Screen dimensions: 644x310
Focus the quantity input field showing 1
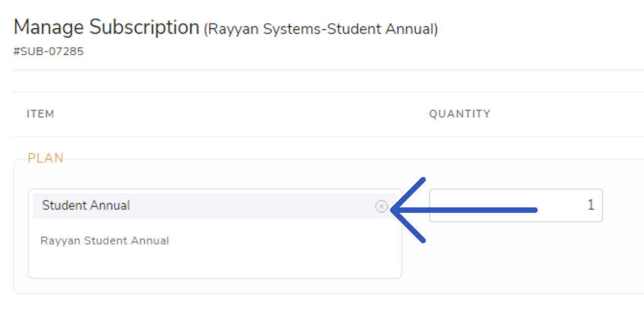pos(516,206)
